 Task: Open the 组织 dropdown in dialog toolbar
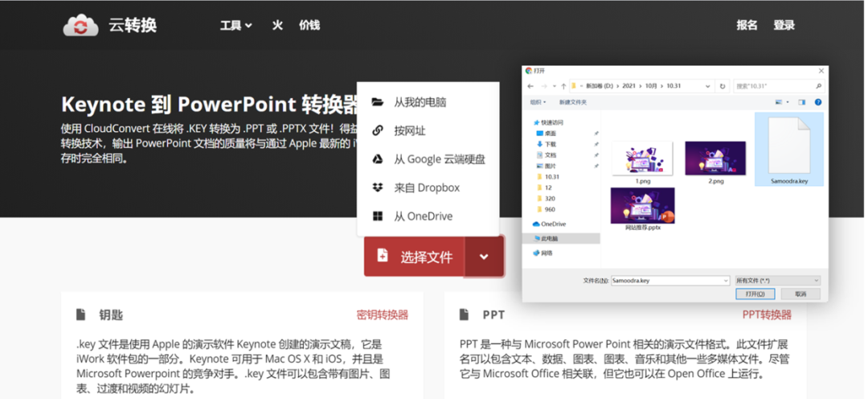point(538,102)
